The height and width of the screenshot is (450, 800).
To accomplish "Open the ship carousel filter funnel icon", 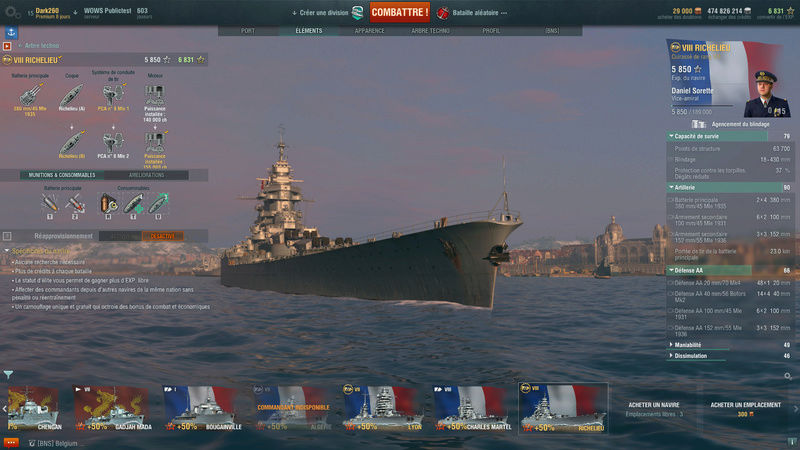I will tap(9, 374).
